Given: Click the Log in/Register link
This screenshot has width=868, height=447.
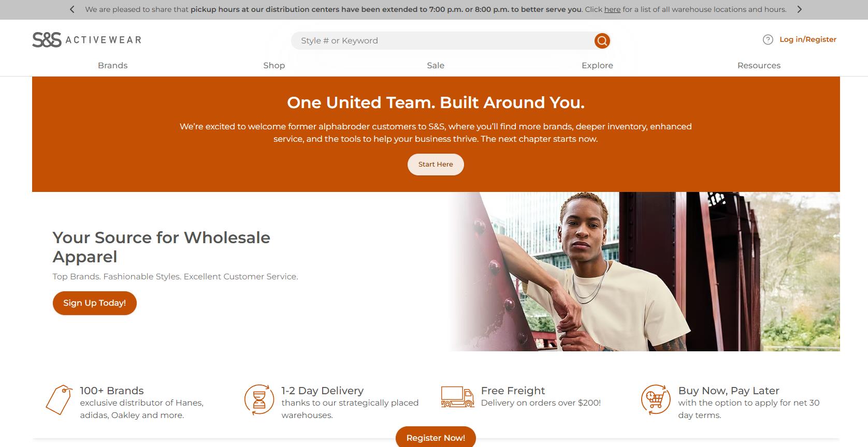Looking at the screenshot, I should (808, 39).
